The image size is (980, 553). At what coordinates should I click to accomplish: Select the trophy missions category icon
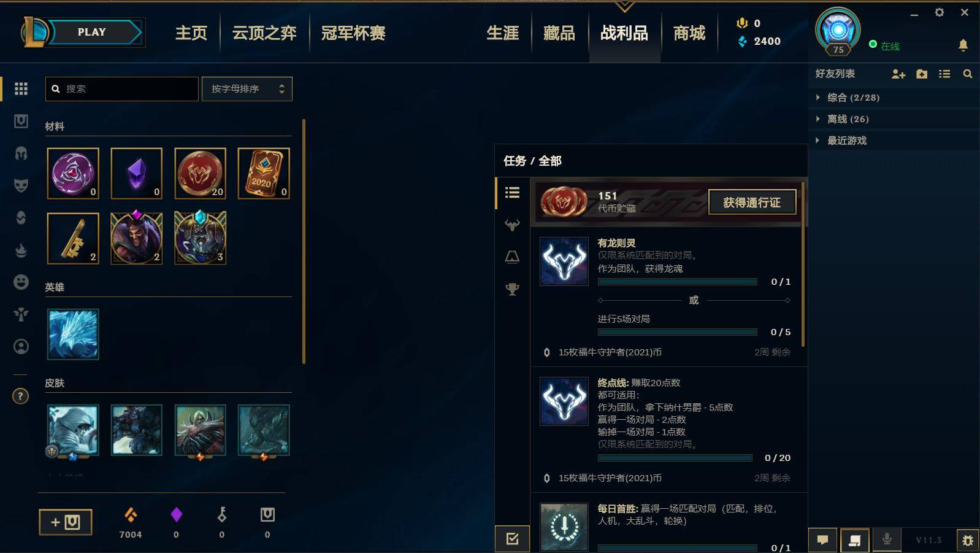512,288
